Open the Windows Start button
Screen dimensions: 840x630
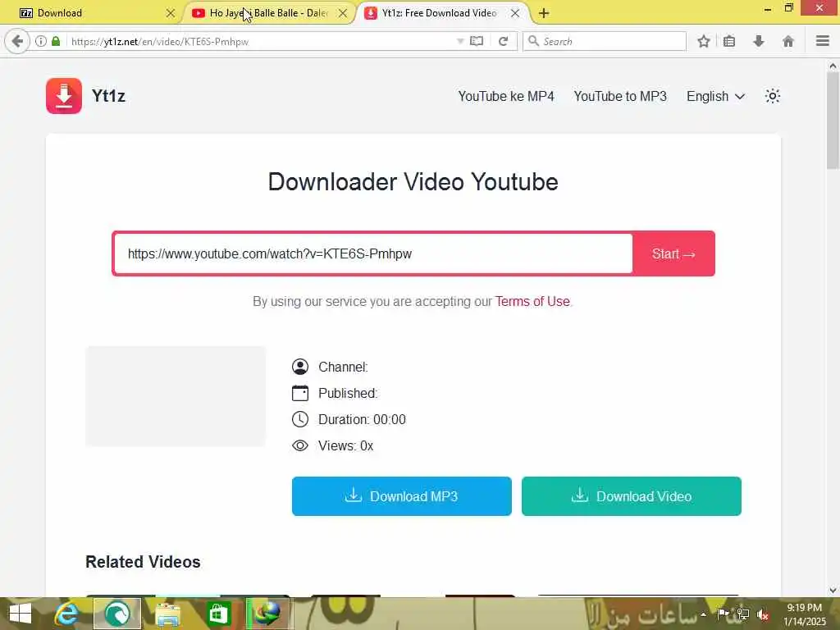[x=21, y=614]
